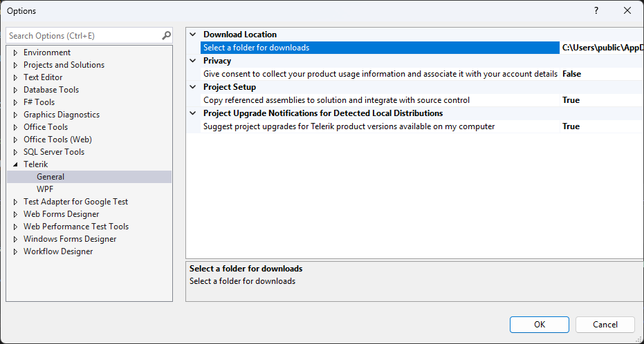Image resolution: width=644 pixels, height=344 pixels.
Task: Select the Workflow Designer category
Action: pyautogui.click(x=58, y=251)
